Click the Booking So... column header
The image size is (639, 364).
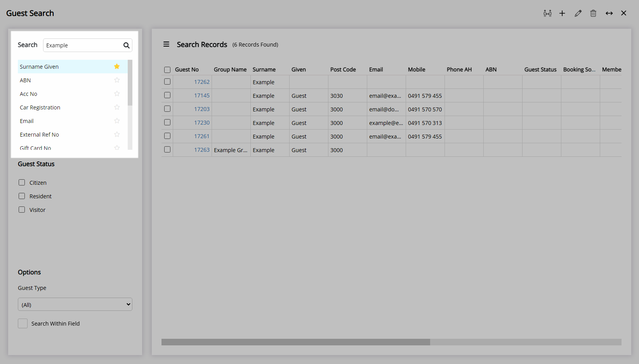579,69
